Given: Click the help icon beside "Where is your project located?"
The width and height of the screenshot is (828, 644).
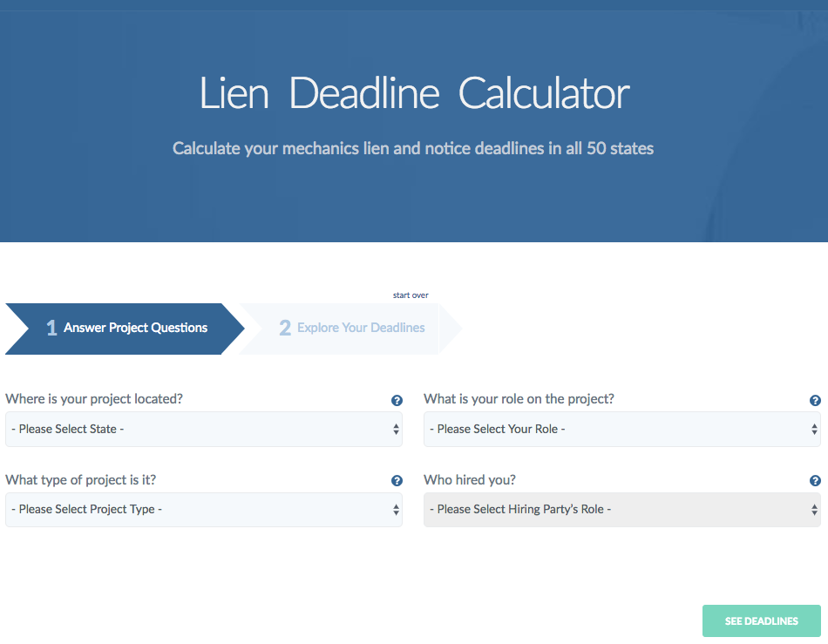Looking at the screenshot, I should 397,400.
